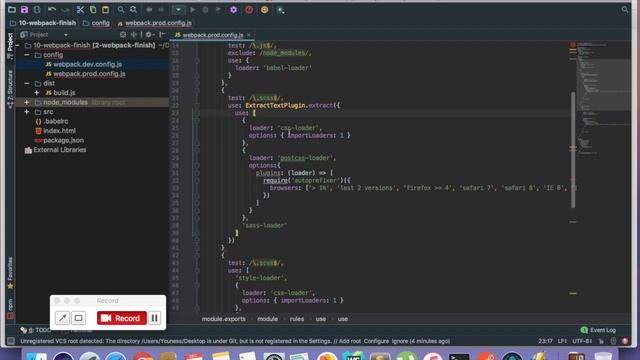Image resolution: width=640 pixels, height=360 pixels.
Task: Close the webpack.prod.config.js tab
Action: point(249,35)
